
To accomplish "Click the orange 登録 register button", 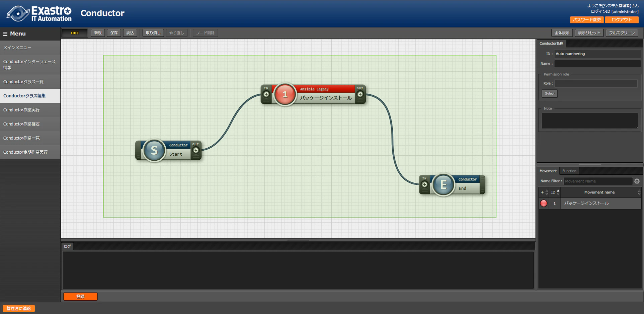I will (x=80, y=296).
